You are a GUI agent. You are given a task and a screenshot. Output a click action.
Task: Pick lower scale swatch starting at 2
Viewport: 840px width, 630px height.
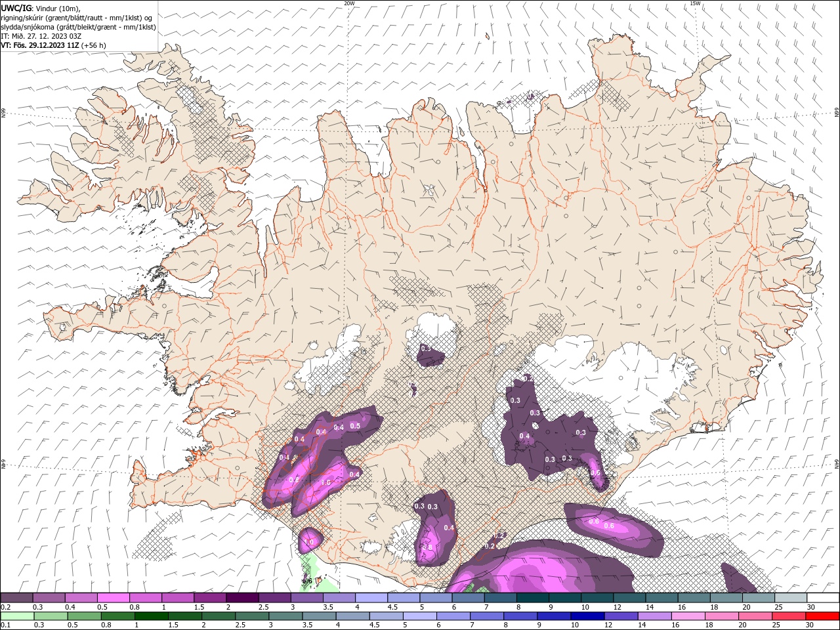click(x=218, y=616)
